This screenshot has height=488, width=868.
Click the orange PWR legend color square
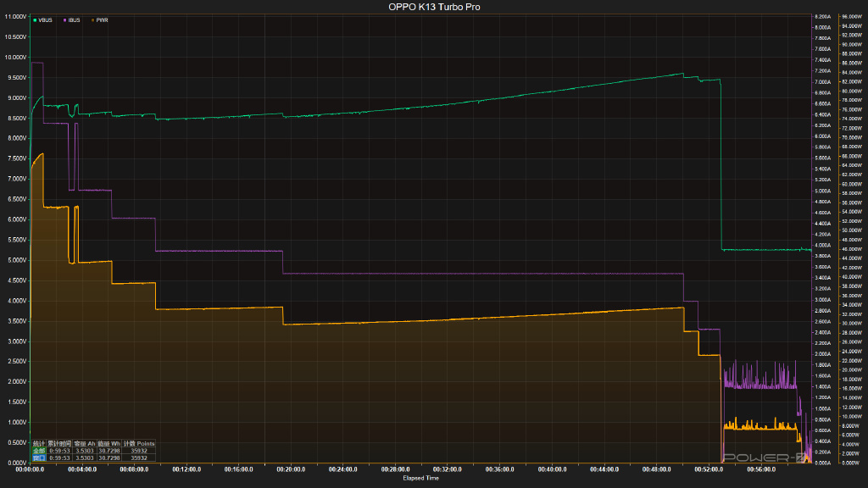click(x=92, y=19)
